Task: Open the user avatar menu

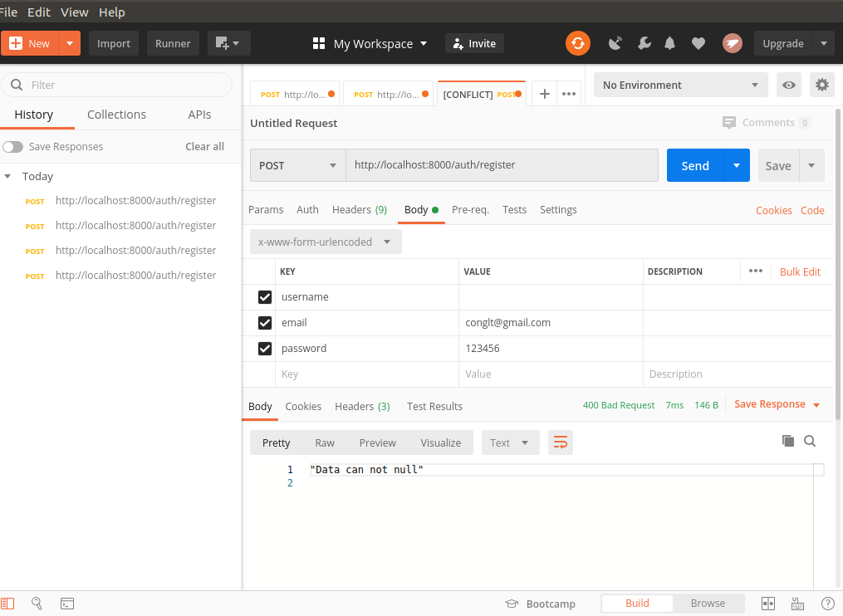Action: coord(733,43)
